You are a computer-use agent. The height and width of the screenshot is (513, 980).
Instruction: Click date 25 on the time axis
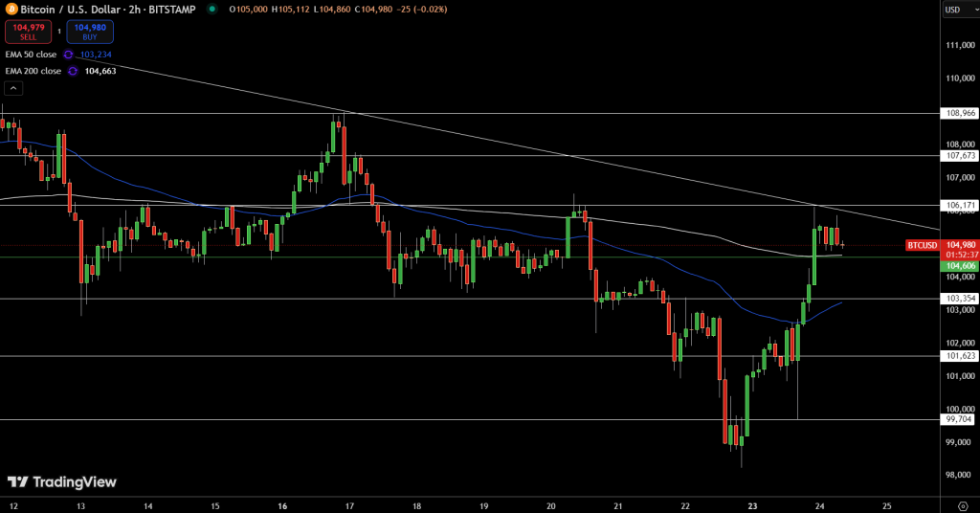click(x=886, y=506)
